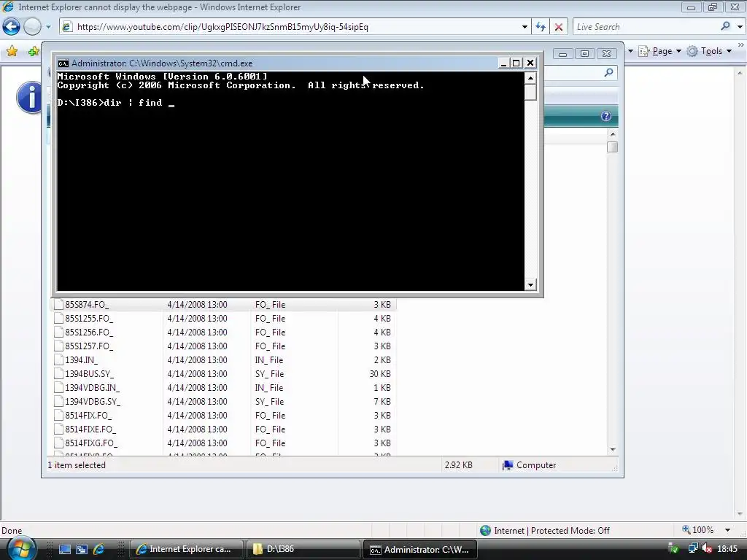The width and height of the screenshot is (747, 560).
Task: Click the Internet Explorer Forward button
Action: pyautogui.click(x=32, y=27)
